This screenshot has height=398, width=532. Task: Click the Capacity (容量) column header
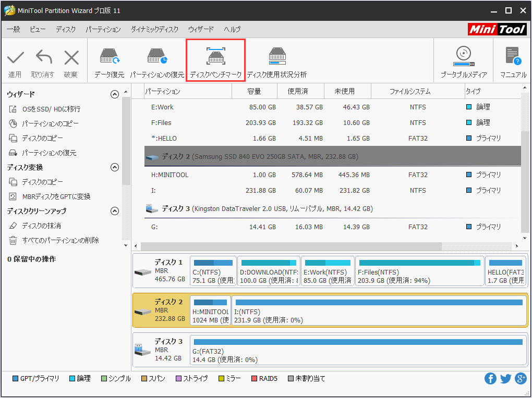pos(254,91)
